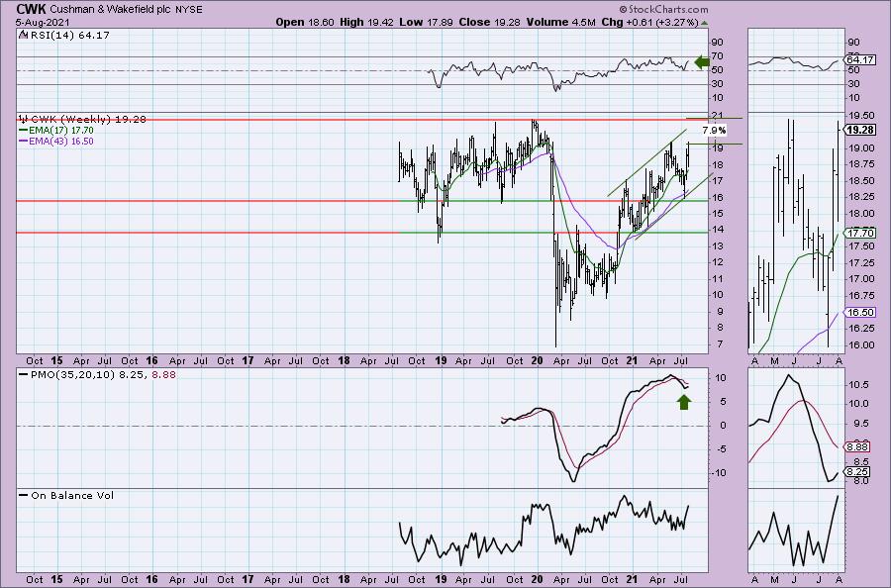The height and width of the screenshot is (588, 891).
Task: Click the 8.0 label on the zoom PMO axis
Action: (x=861, y=481)
